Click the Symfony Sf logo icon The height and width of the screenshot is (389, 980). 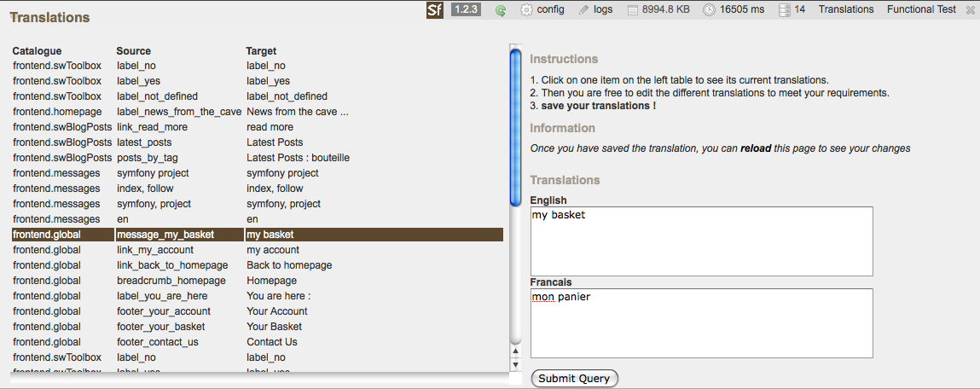click(435, 10)
